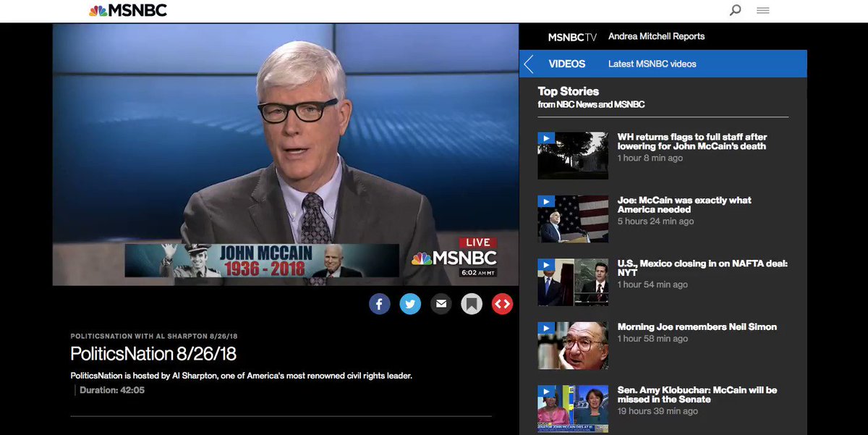
Task: Open the MSNBC TV link
Action: click(572, 36)
